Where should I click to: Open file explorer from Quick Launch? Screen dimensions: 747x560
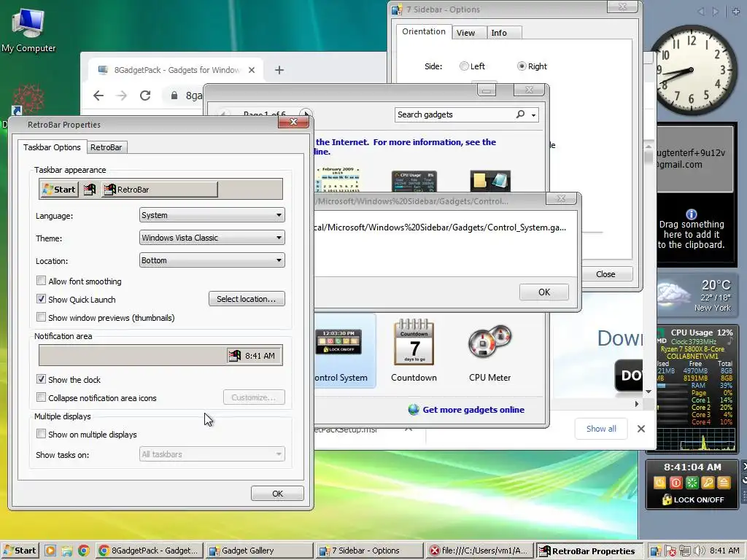click(x=67, y=551)
